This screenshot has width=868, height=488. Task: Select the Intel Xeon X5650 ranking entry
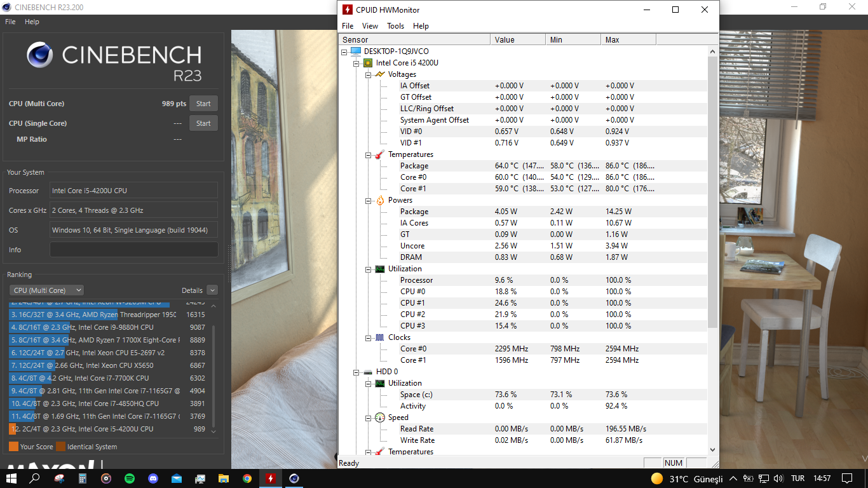coord(108,365)
